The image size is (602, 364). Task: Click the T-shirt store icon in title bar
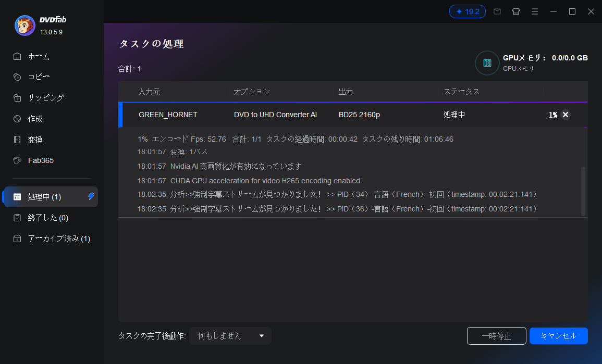[515, 11]
